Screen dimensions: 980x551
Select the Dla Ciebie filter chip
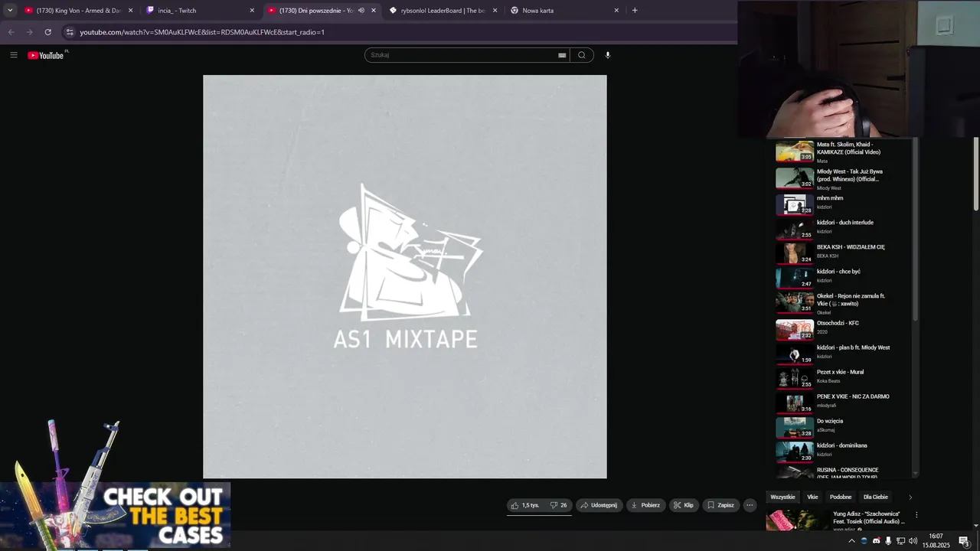[876, 497]
